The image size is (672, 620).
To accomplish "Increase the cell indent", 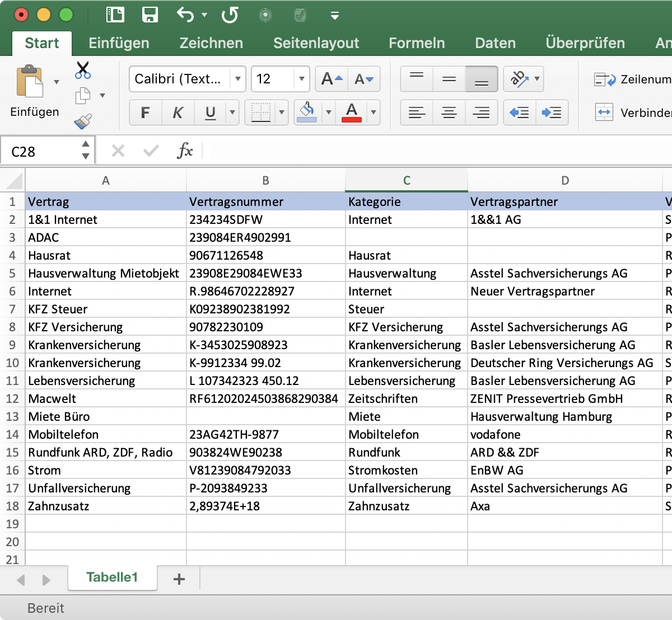I will (x=552, y=112).
